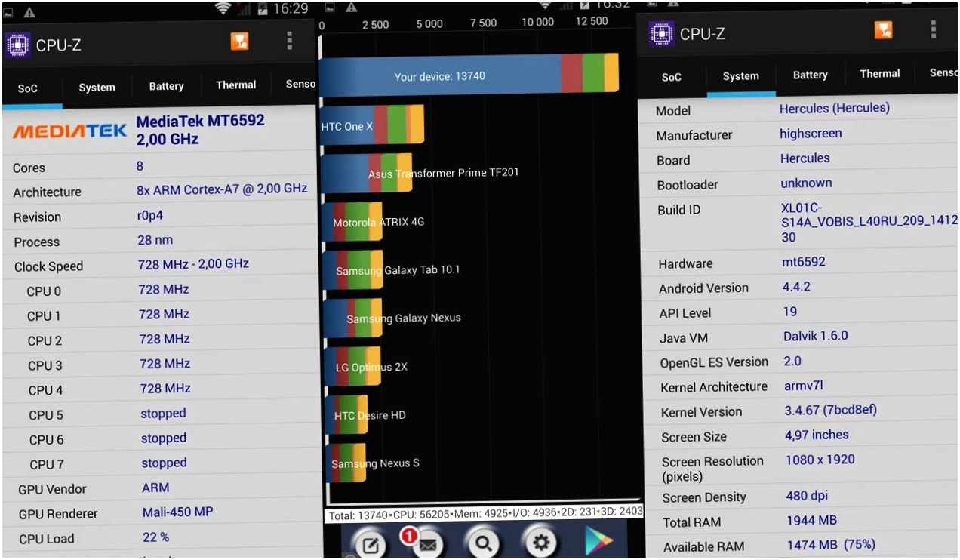The height and width of the screenshot is (560, 960).
Task: Tap Kernel Version value '3.4.67 (7bcd8ef)'
Action: 831,411
